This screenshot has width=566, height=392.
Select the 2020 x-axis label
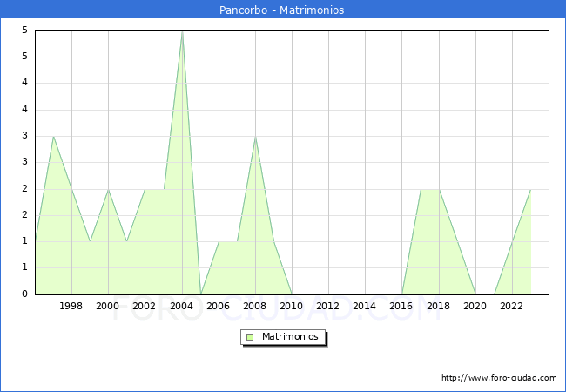tap(475, 306)
